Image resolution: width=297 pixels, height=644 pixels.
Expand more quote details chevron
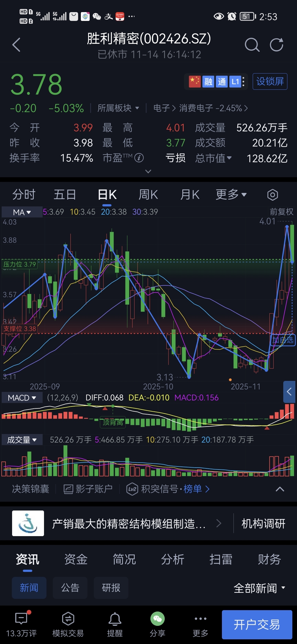(x=148, y=171)
